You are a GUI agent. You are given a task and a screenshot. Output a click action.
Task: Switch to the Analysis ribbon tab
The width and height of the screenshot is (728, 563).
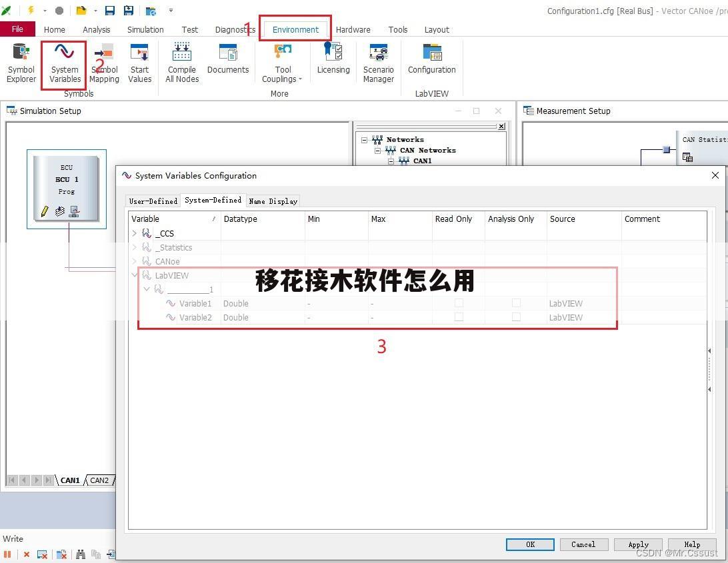pos(97,30)
